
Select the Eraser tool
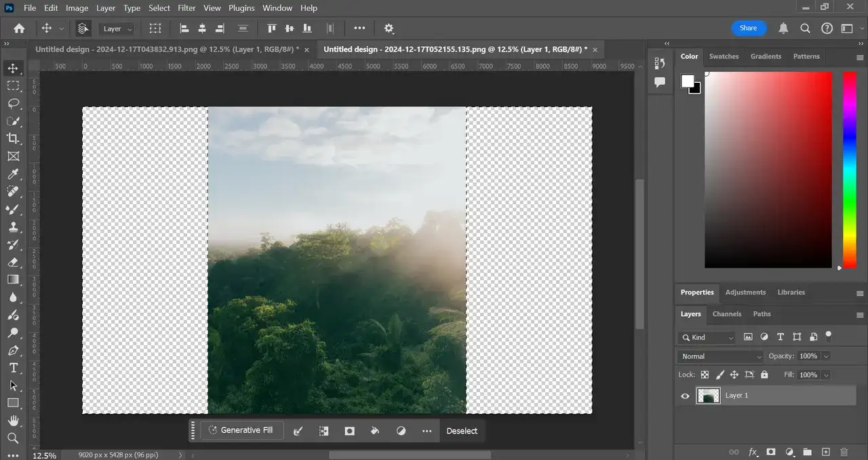pyautogui.click(x=13, y=262)
